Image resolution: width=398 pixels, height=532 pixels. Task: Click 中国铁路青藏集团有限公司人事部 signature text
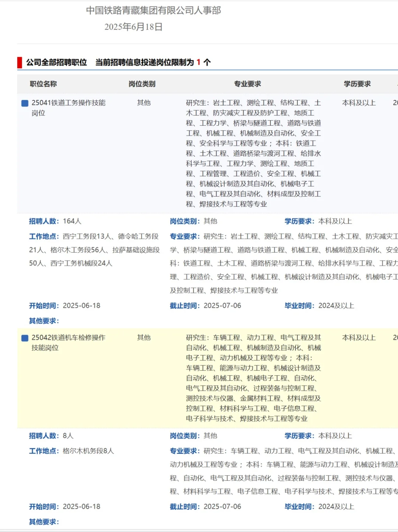(x=154, y=10)
